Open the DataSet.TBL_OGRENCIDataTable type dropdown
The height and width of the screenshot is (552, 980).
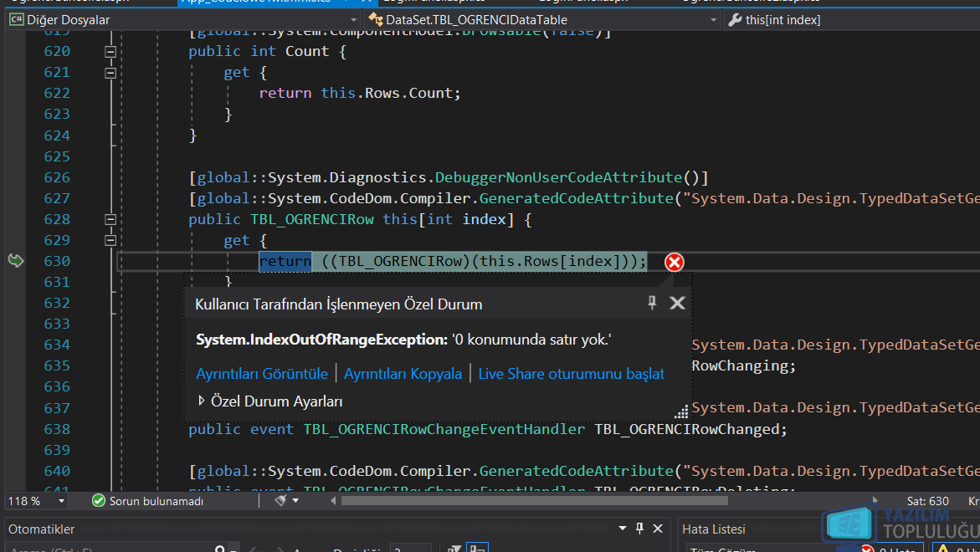(x=713, y=20)
